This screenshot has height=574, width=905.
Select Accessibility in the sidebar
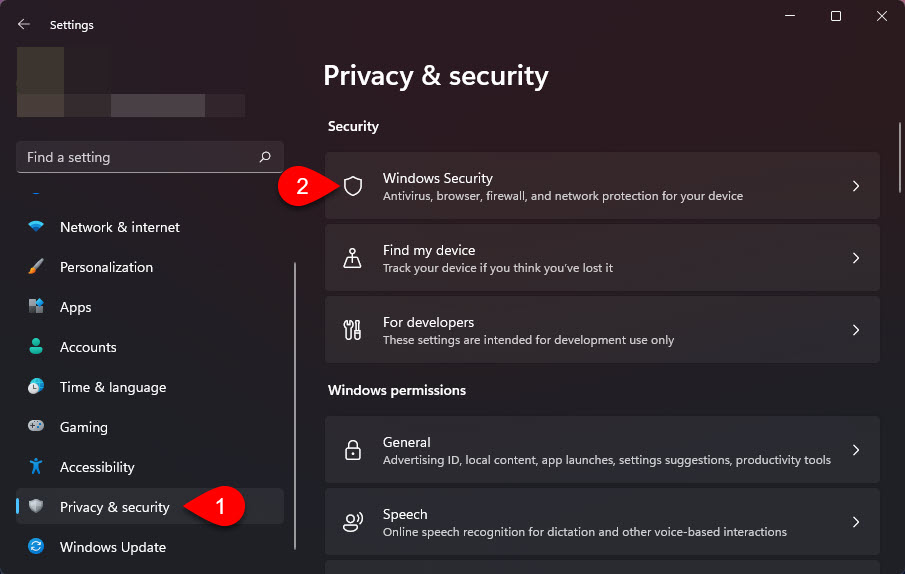coord(150,467)
